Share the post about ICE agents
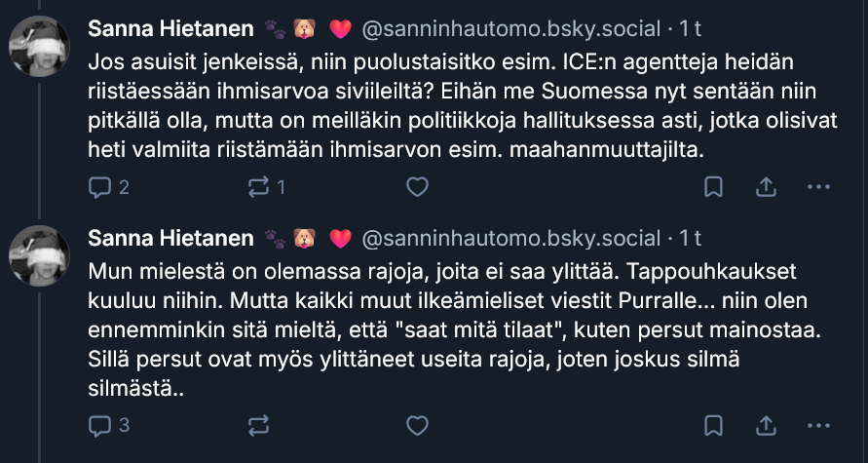Viewport: 868px width, 463px height. (767, 186)
